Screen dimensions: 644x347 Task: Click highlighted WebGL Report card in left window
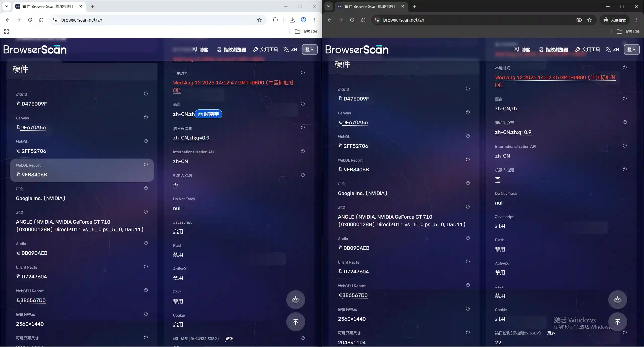82,170
